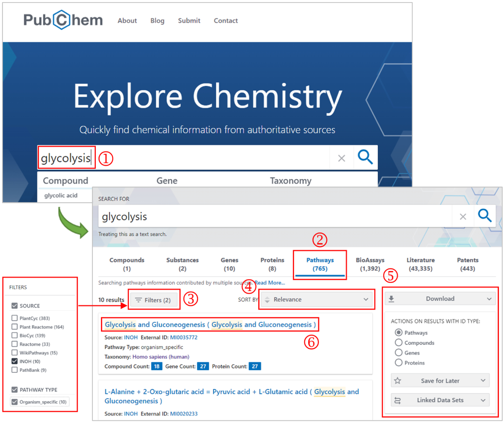Viewport: 504px width, 423px height.
Task: Click INOH source link of first result
Action: pyautogui.click(x=131, y=337)
